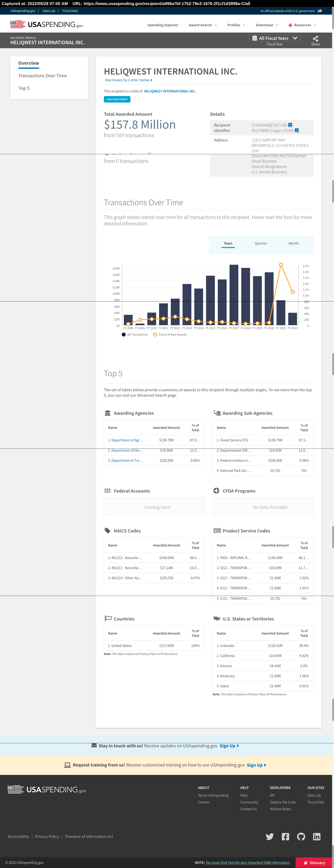The width and height of the screenshot is (334, 868).
Task: Click All Transactions legend marker
Action: (124, 335)
